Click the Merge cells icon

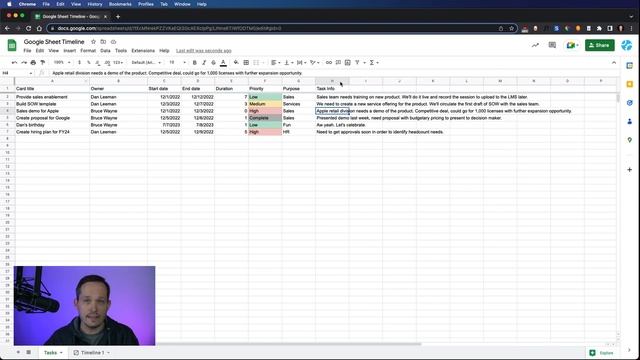[256, 62]
